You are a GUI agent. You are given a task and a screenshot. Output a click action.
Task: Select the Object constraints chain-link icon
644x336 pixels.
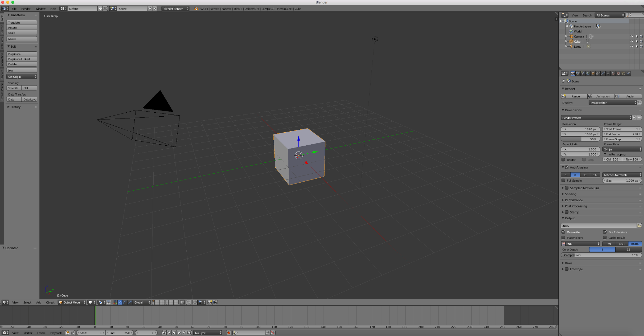(x=598, y=73)
